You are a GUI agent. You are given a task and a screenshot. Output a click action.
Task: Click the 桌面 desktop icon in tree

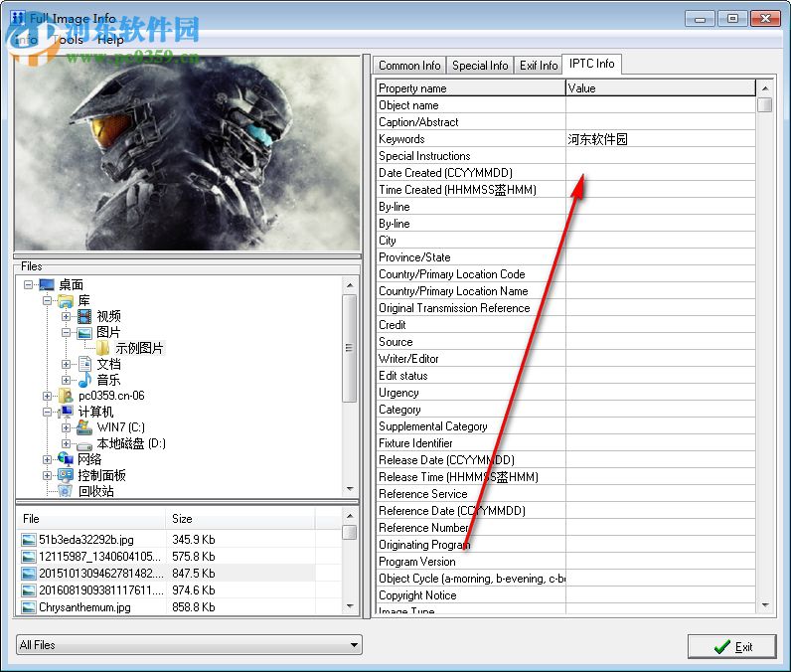click(47, 284)
